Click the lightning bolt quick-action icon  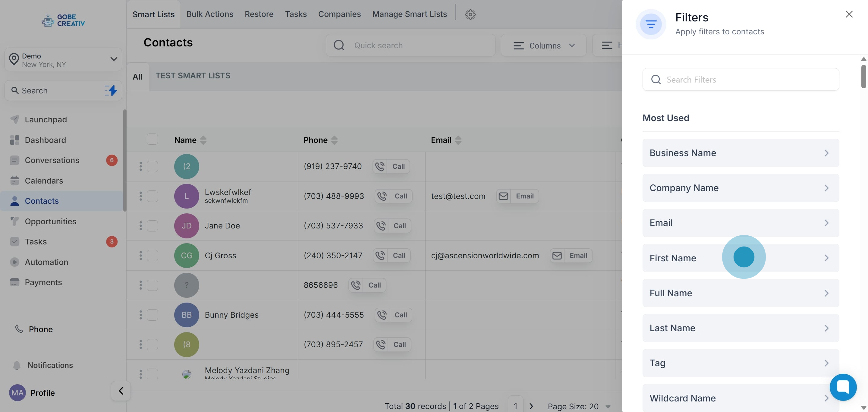[x=111, y=90]
